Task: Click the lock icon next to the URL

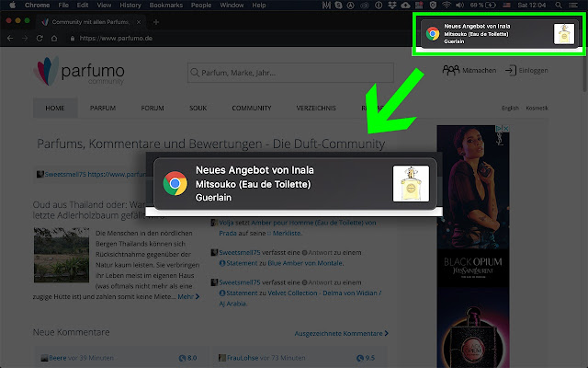Action: (73, 39)
